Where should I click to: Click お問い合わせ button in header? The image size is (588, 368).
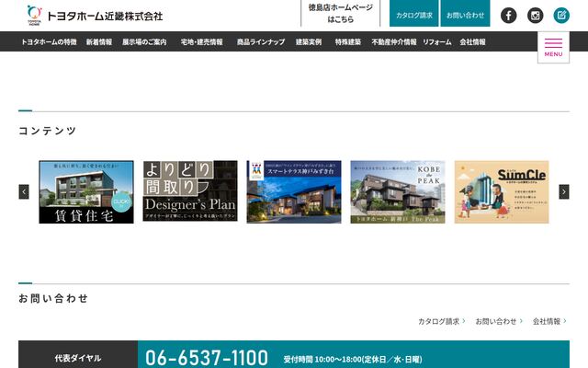tap(465, 14)
